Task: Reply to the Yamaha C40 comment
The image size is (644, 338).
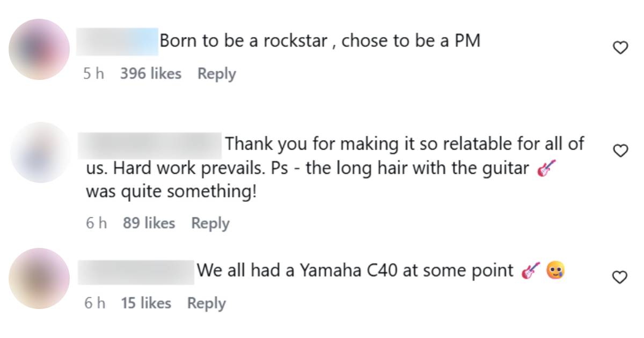Action: point(206,303)
